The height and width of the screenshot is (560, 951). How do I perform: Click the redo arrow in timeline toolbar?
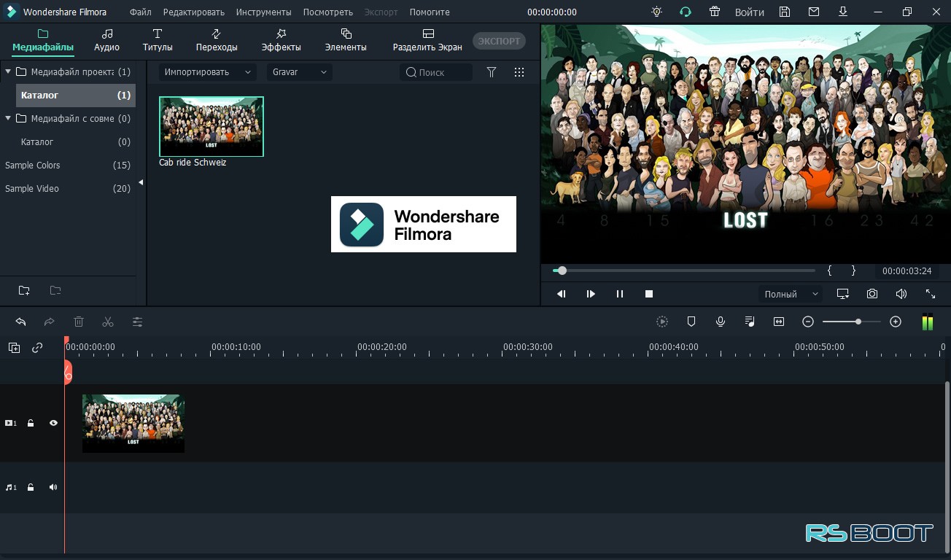[50, 322]
